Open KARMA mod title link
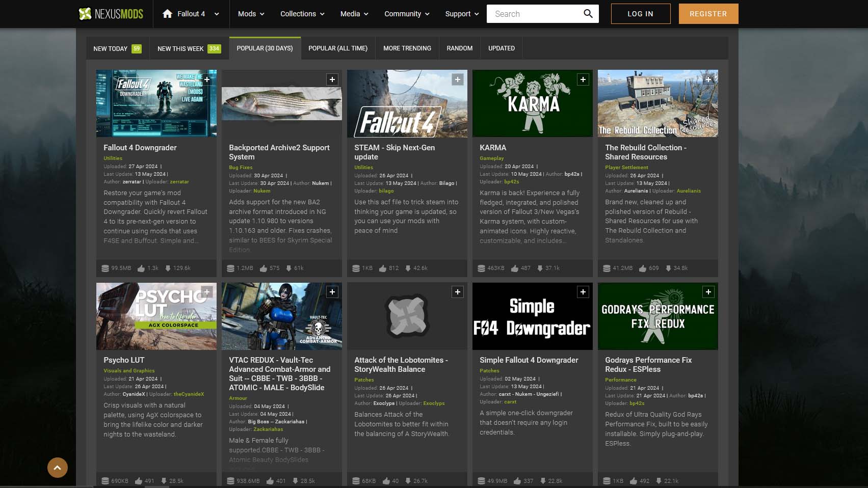This screenshot has width=868, height=488. (x=493, y=148)
